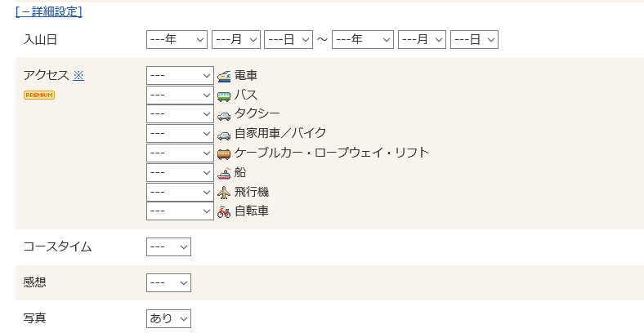Viewport: 644px width, 333px height.
Task: Collapse the 詳細設定 section link
Action: pos(49,12)
